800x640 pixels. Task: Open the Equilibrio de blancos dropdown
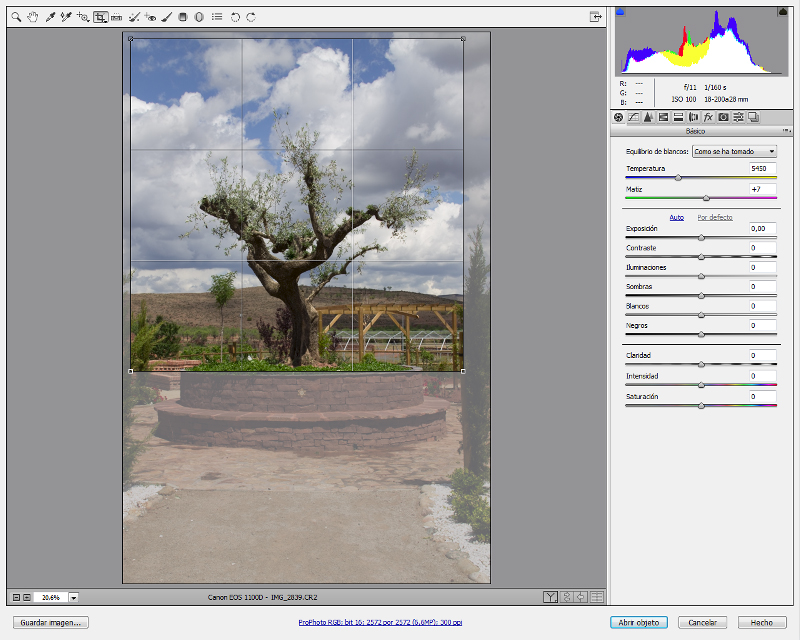click(x=734, y=152)
